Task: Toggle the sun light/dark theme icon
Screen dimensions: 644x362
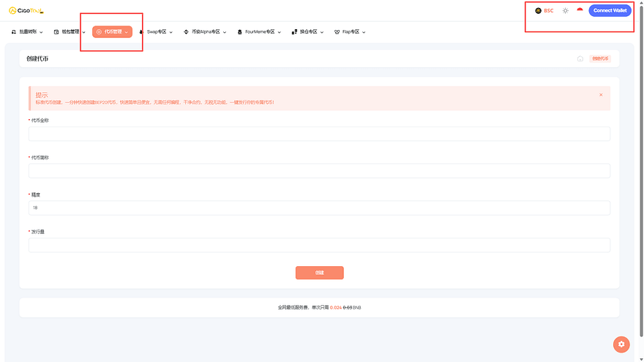Action: (x=566, y=11)
